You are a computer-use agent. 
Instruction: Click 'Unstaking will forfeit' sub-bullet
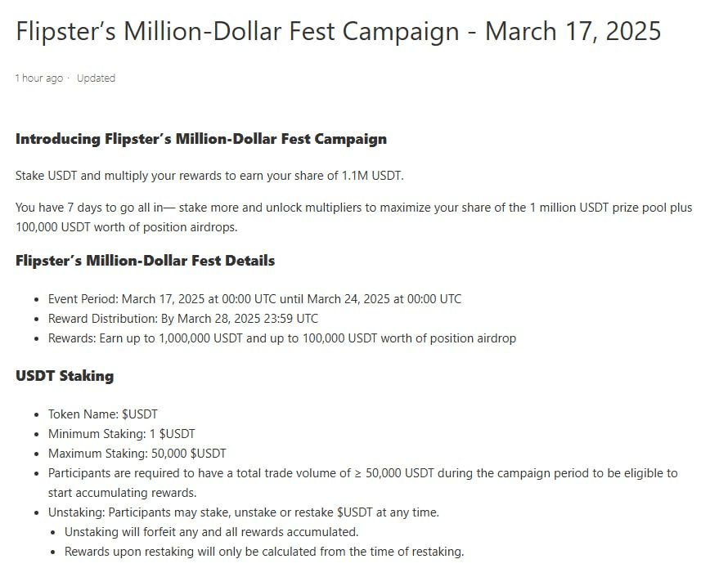click(x=211, y=531)
